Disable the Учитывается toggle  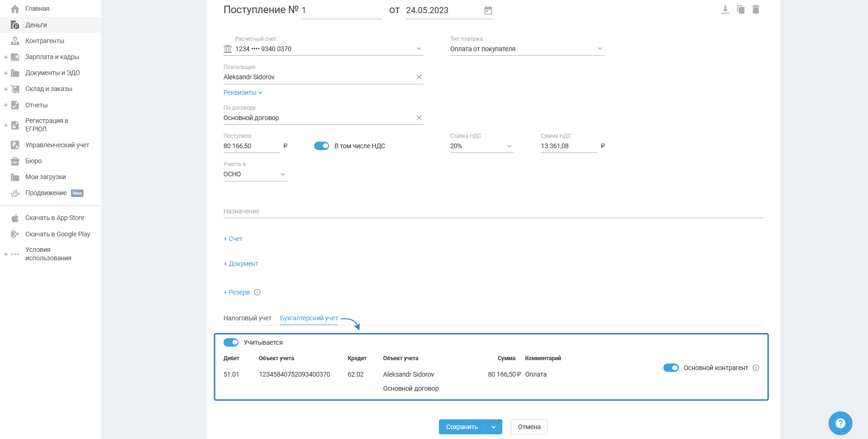click(231, 342)
